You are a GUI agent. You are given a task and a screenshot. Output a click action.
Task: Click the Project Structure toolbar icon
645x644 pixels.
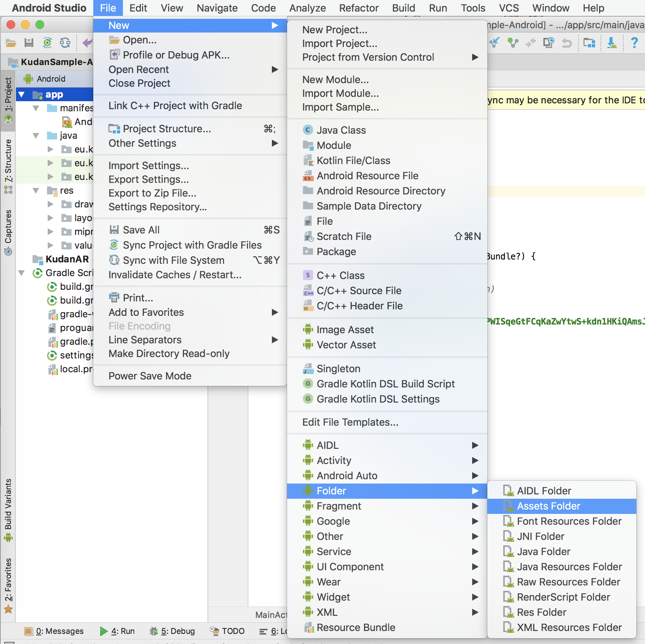coord(589,43)
